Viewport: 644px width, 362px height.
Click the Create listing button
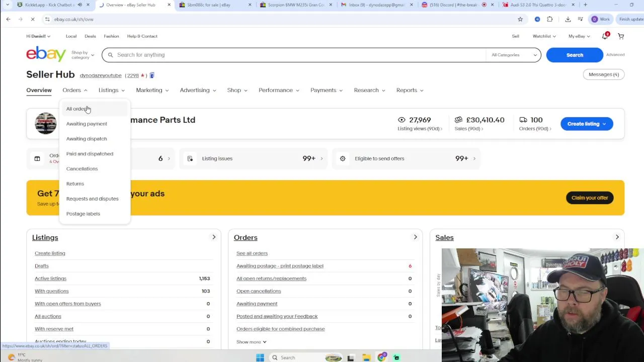tap(587, 124)
